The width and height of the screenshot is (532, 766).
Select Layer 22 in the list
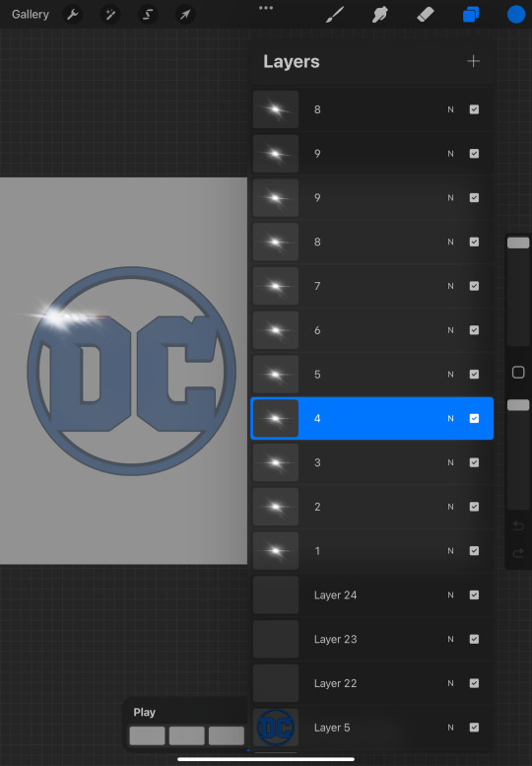coord(372,683)
